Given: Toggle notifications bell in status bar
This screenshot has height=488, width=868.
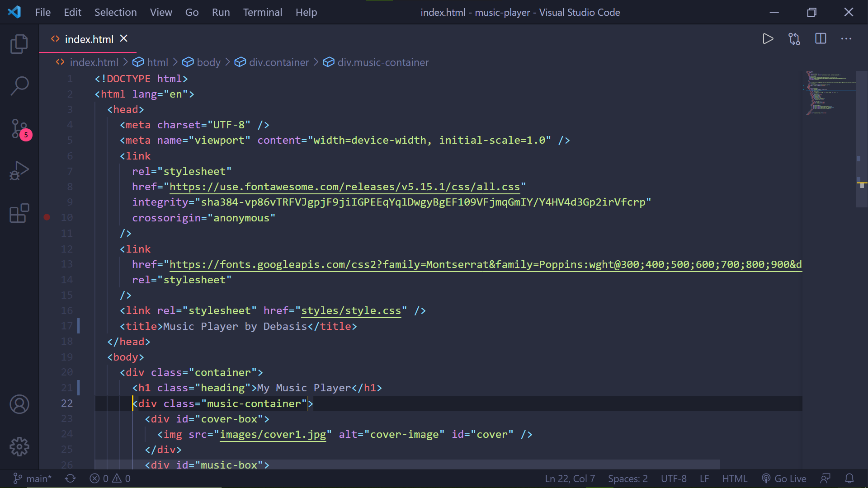Looking at the screenshot, I should tap(849, 479).
